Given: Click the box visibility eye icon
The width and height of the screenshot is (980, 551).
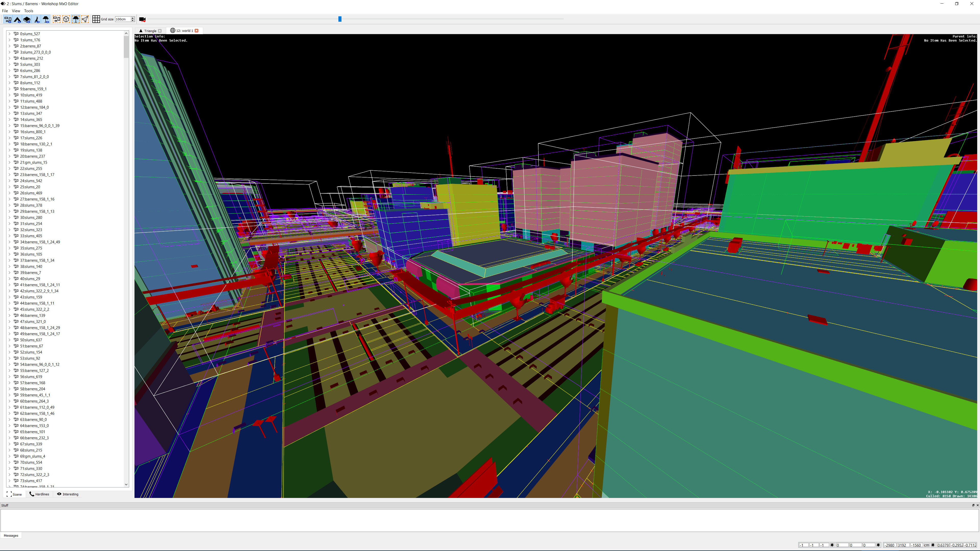Looking at the screenshot, I should click(27, 19).
